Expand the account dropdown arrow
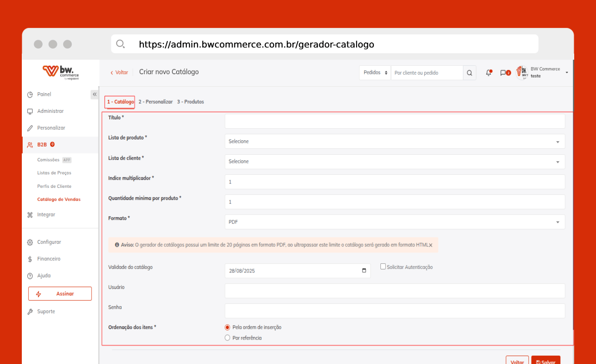596x364 pixels. coord(567,72)
